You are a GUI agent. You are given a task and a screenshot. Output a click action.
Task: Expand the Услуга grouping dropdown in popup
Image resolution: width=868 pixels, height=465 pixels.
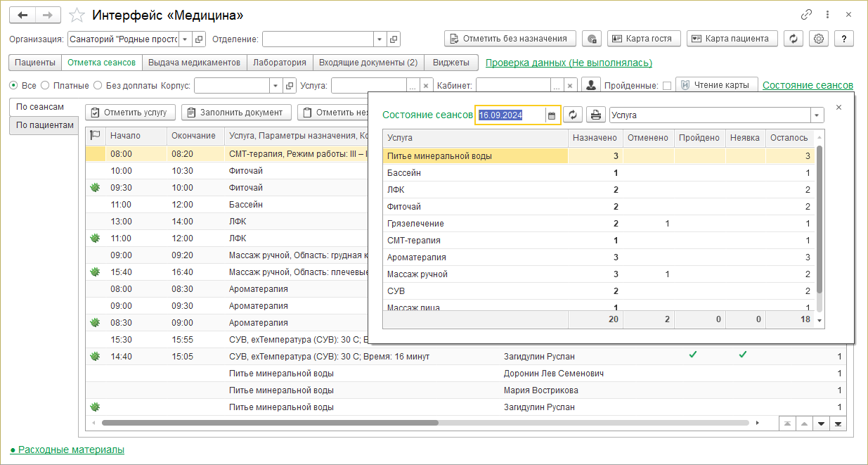click(x=817, y=115)
